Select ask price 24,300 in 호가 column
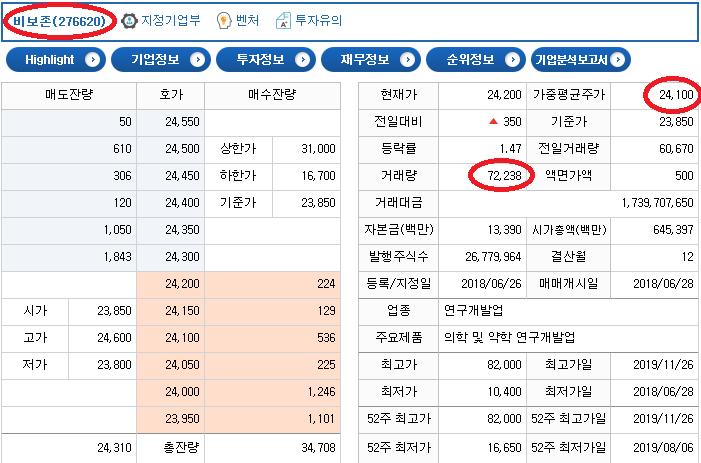Screen dimensions: 701x463 click(x=182, y=257)
